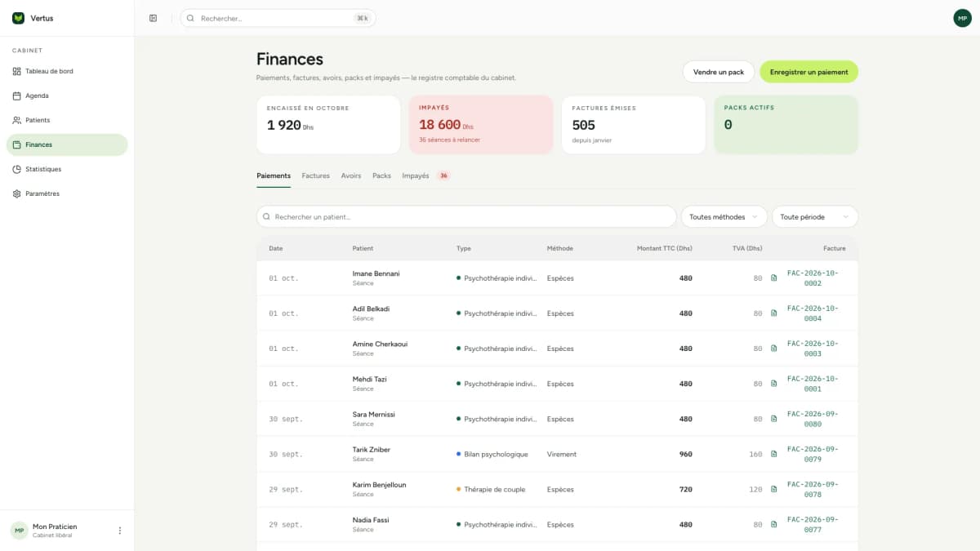Viewport: 980px width, 551px height.
Task: Click the Agenda calendar icon
Action: [x=17, y=96]
